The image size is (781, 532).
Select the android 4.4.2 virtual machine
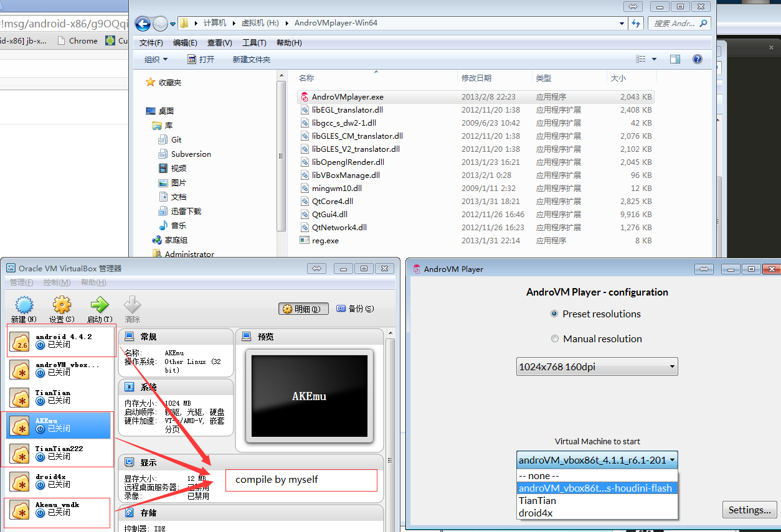(61, 340)
